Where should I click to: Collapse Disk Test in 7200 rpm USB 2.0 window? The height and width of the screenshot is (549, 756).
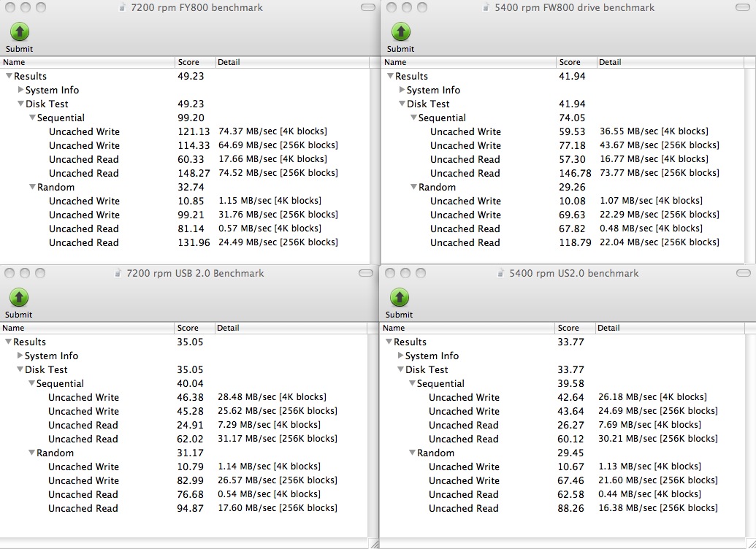click(x=20, y=369)
